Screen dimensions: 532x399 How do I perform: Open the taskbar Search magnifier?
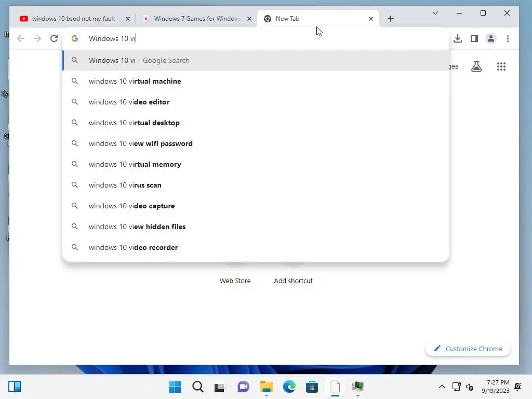198,387
